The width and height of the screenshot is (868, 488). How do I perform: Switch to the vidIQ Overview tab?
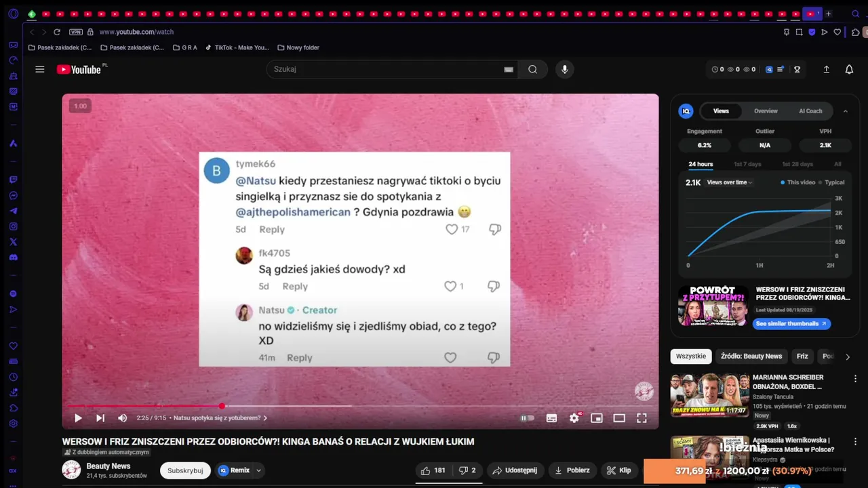(x=766, y=111)
